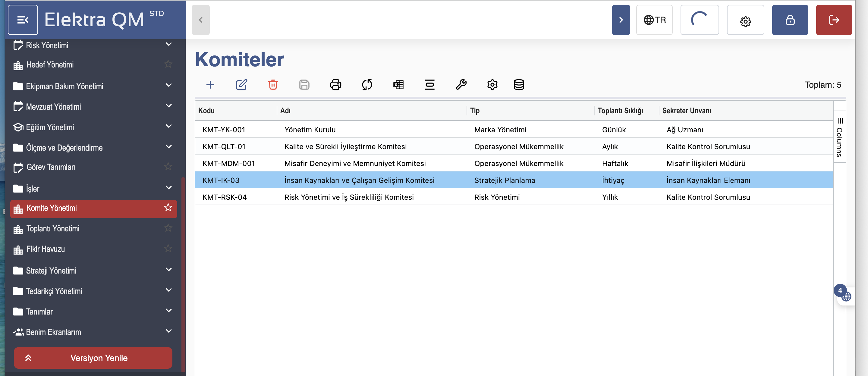
Task: Click the refresh arrows toolbar icon
Action: click(x=366, y=85)
